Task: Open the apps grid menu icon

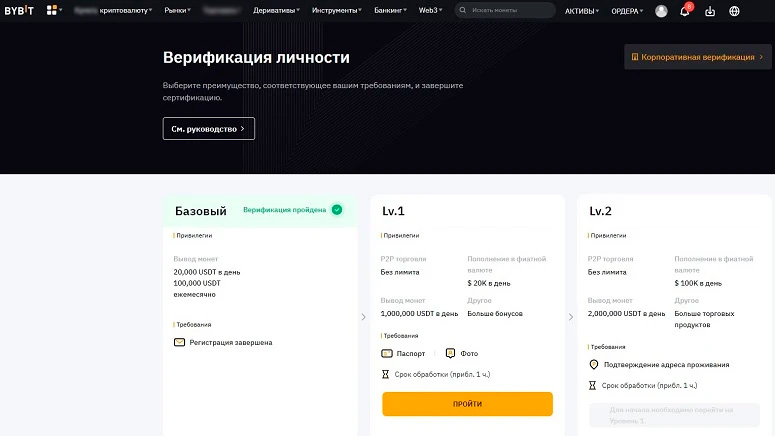Action: (x=51, y=10)
